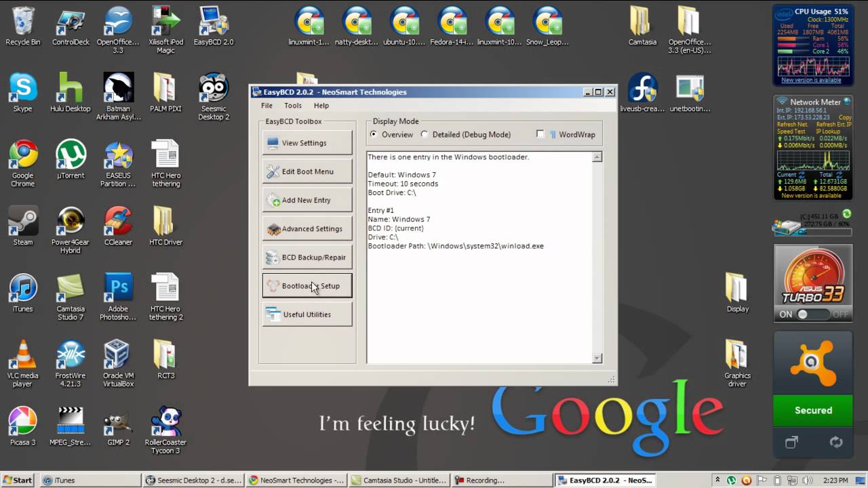
Task: Select the Hulu Desktop icon
Action: 71,92
